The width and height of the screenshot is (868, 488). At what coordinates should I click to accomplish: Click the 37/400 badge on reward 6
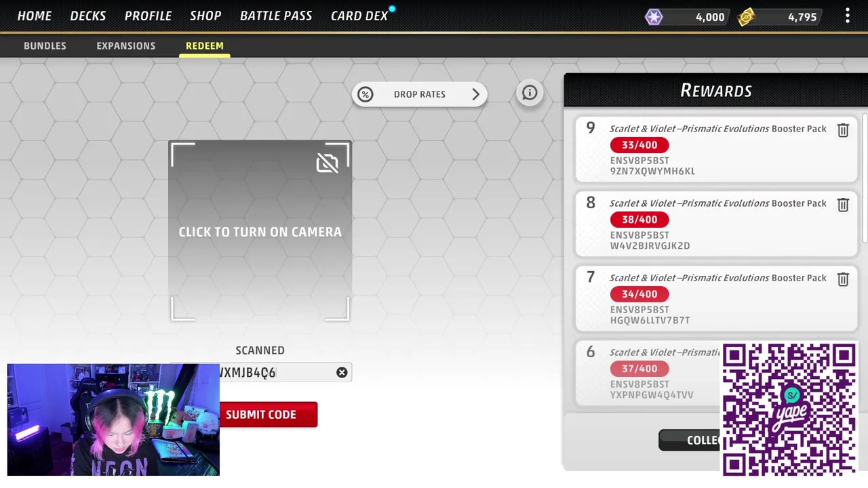639,369
